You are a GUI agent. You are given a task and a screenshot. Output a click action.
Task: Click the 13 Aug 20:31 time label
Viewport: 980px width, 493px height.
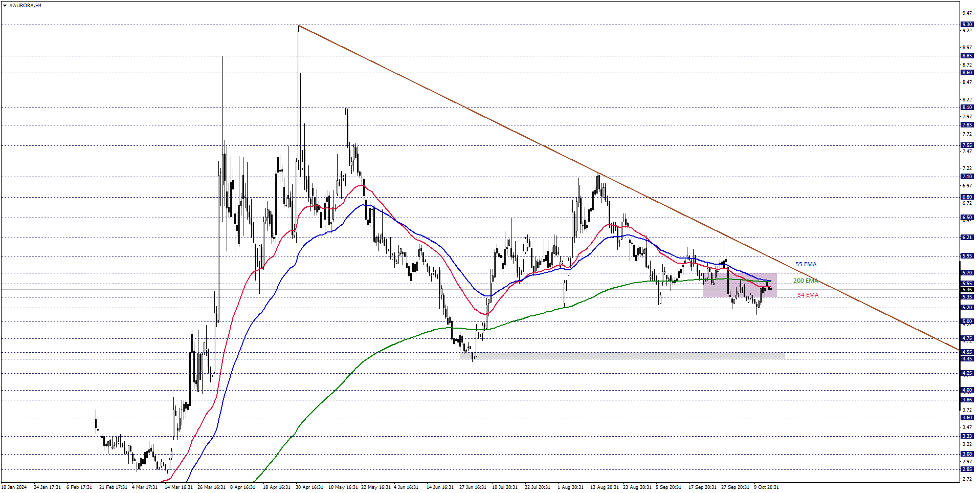click(604, 487)
